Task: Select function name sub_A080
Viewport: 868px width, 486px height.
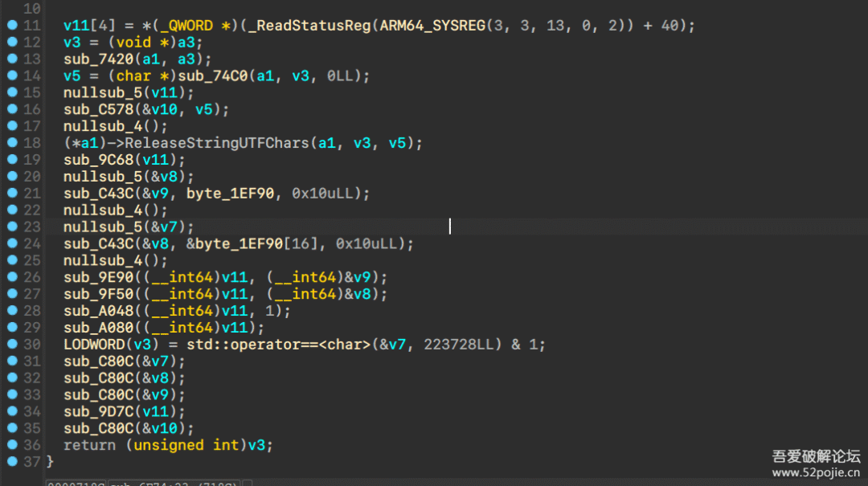Action: point(99,328)
